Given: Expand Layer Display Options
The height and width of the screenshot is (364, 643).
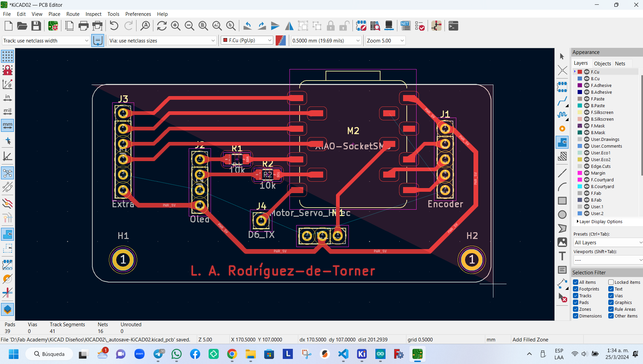Looking at the screenshot, I should point(600,221).
